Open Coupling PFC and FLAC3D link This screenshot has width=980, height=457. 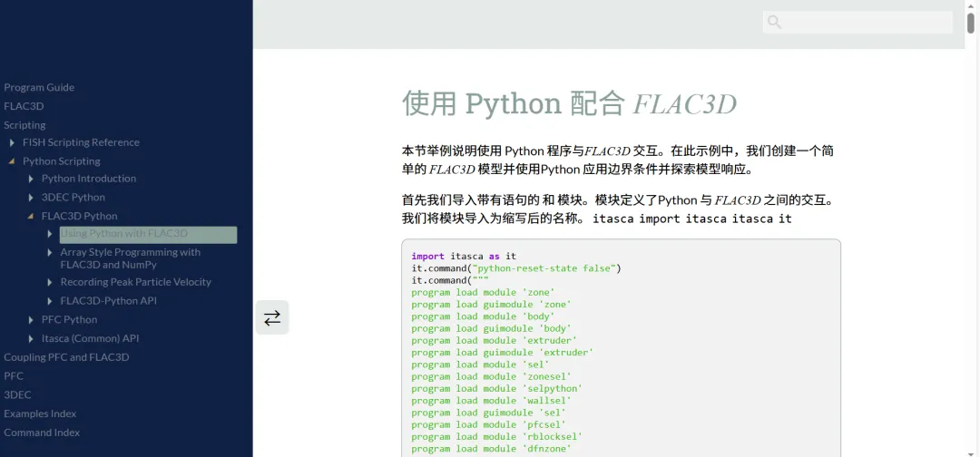point(66,357)
